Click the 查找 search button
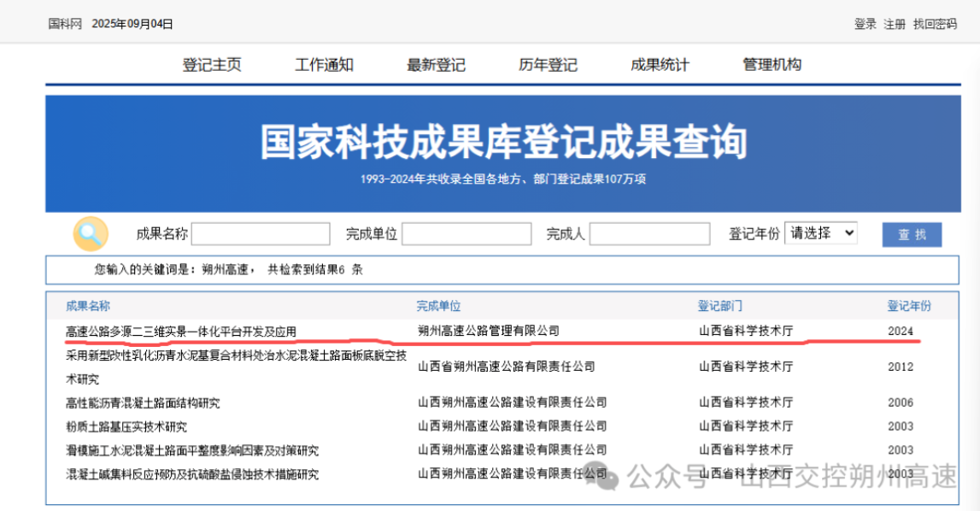This screenshot has width=980, height=511. [x=912, y=234]
